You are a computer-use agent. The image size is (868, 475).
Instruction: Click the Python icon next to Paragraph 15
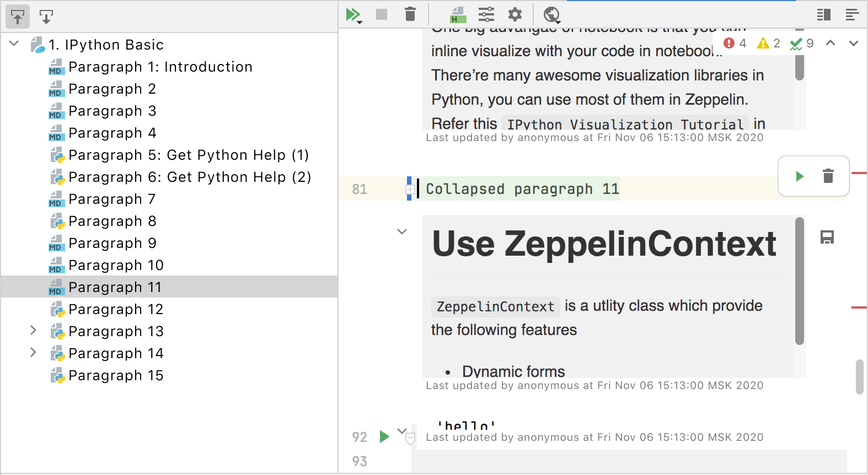tap(57, 375)
